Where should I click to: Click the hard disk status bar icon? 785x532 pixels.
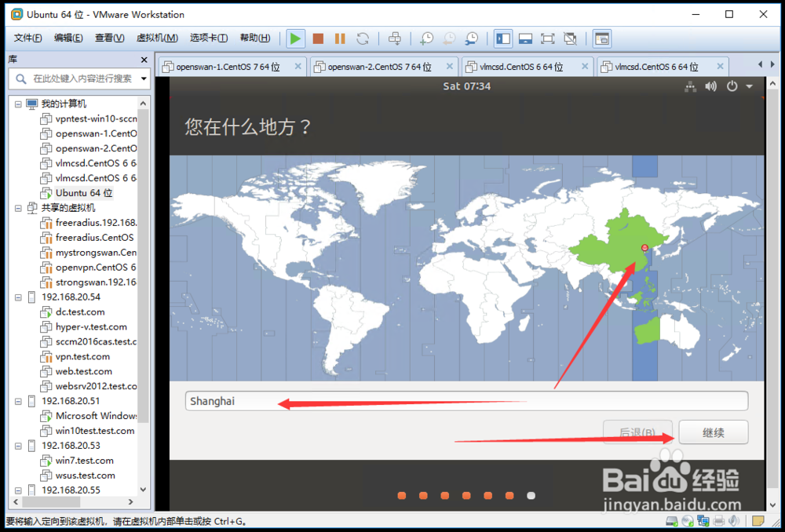(x=672, y=521)
